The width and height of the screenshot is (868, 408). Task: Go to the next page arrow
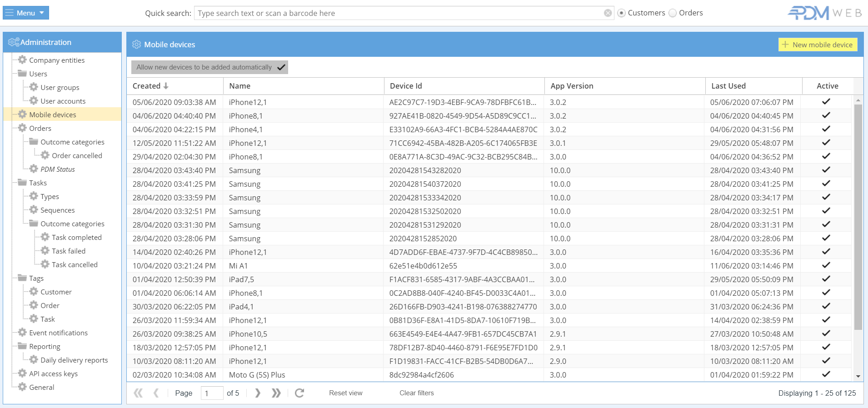258,393
